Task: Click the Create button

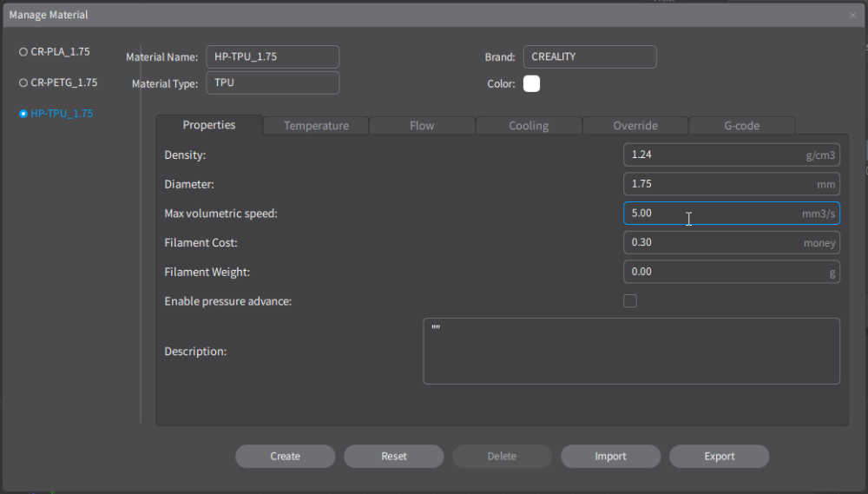Action: 285,457
